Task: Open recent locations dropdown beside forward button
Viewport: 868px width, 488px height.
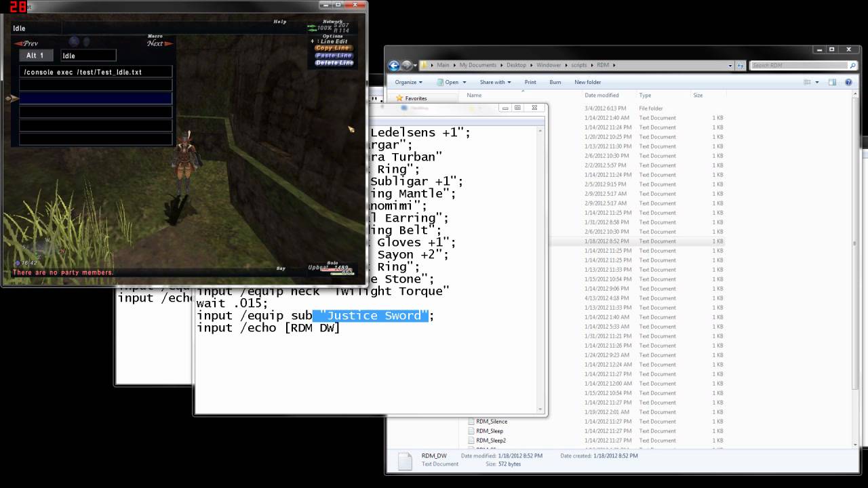Action: 416,66
